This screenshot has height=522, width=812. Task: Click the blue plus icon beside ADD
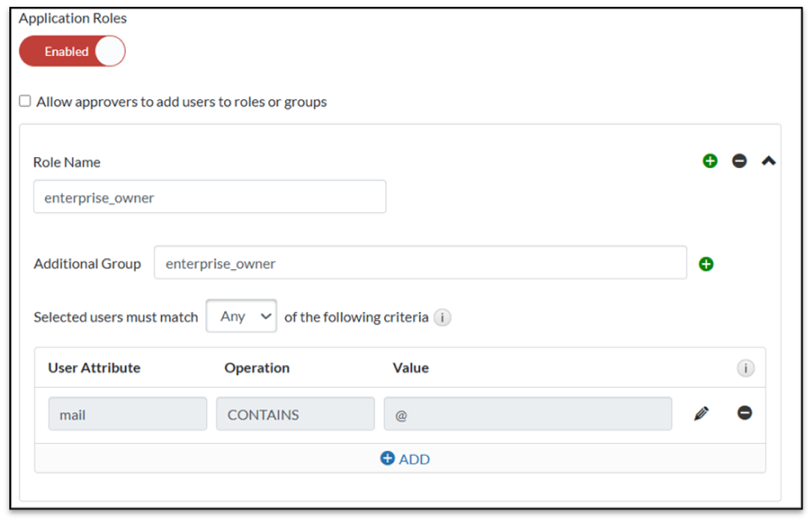tap(388, 458)
